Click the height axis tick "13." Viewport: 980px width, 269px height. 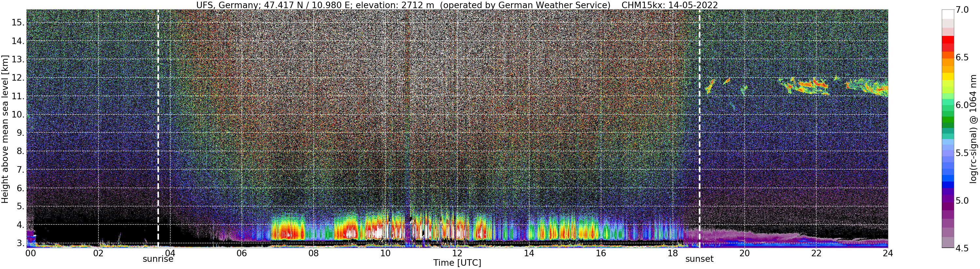point(18,59)
